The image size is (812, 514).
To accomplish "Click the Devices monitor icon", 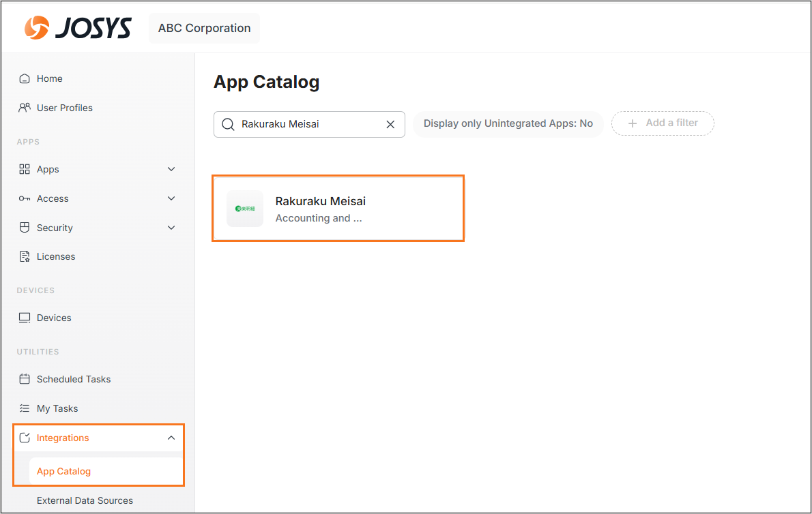I will coord(25,318).
